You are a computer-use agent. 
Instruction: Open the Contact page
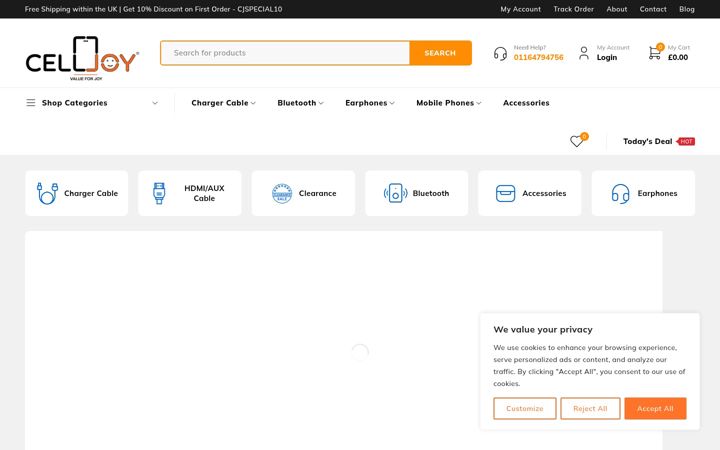click(653, 9)
